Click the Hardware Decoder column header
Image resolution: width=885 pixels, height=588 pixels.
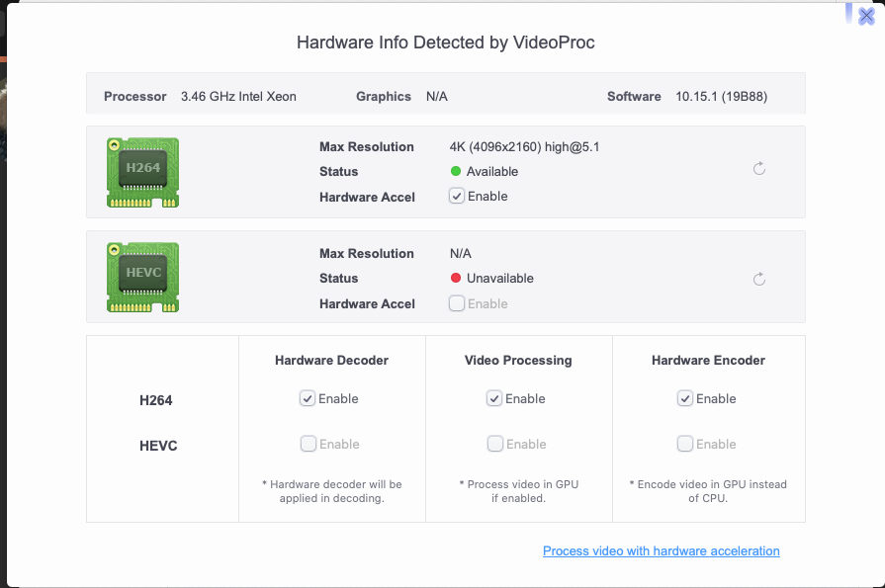[x=331, y=361]
